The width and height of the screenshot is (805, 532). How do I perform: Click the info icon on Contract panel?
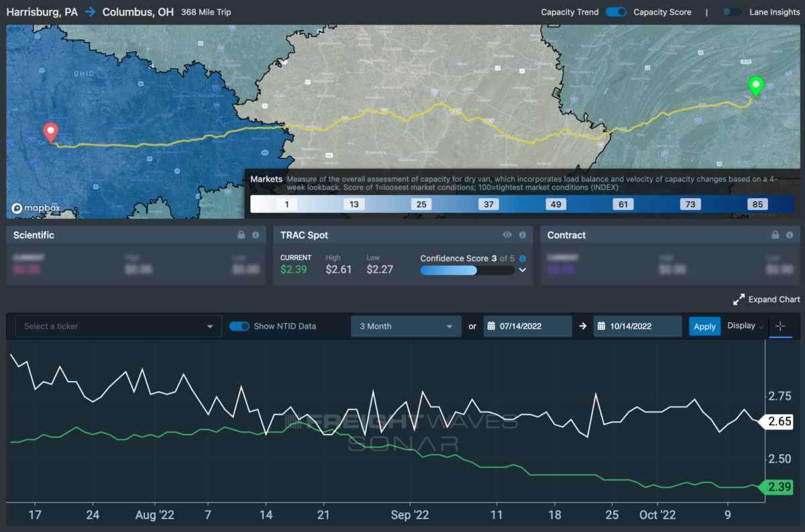click(789, 235)
